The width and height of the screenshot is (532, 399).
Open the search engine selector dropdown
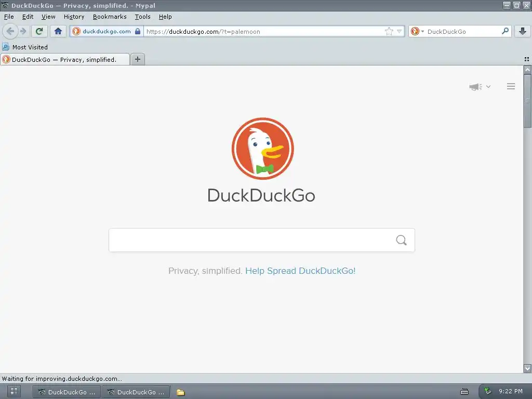tap(417, 32)
